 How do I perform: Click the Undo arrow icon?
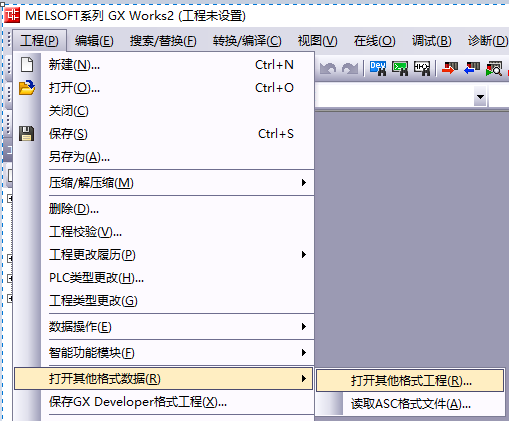[328, 69]
